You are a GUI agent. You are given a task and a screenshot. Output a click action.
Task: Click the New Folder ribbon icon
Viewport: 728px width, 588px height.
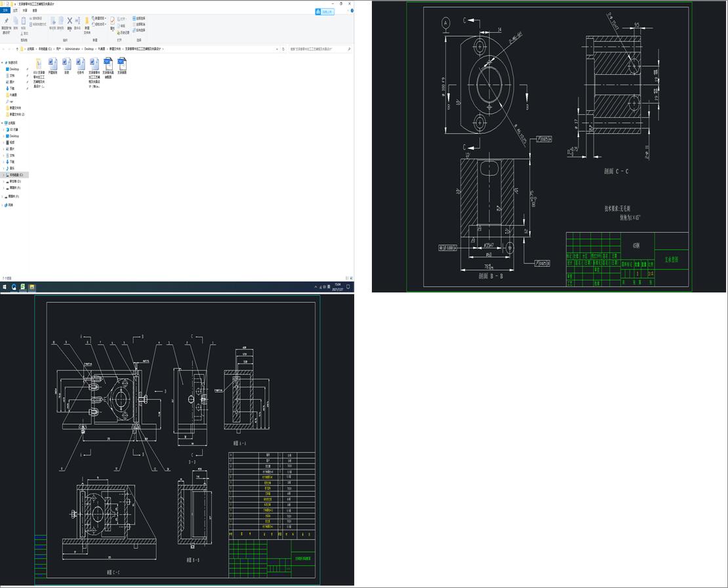click(x=87, y=21)
